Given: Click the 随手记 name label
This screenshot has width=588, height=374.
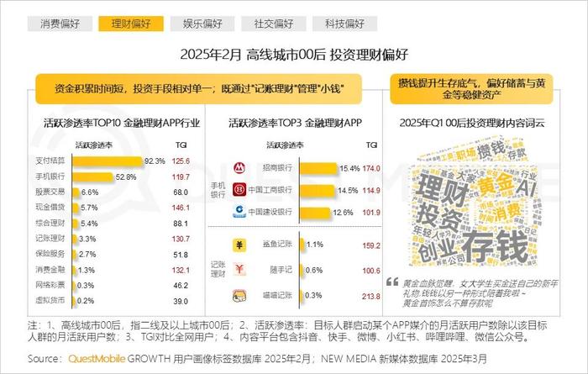Looking at the screenshot, I should 281,270.
